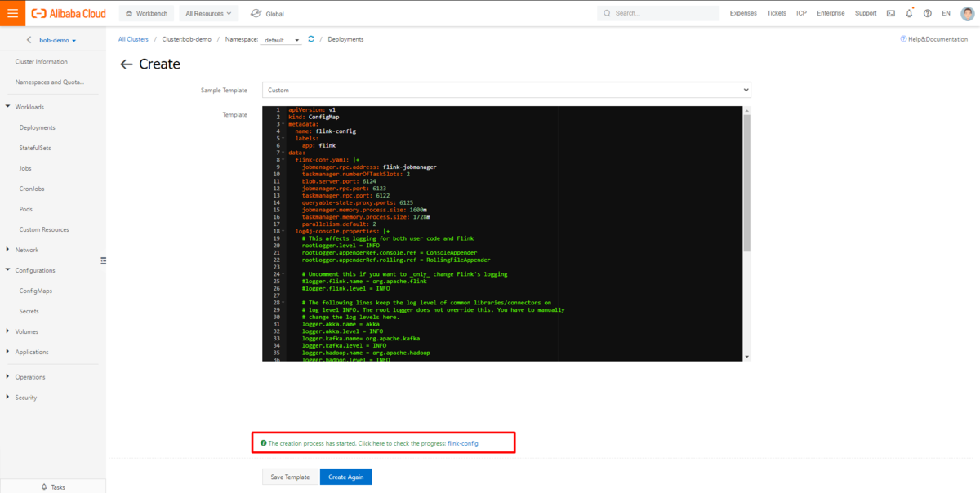Open the hamburger main menu
980x493 pixels.
coord(12,13)
